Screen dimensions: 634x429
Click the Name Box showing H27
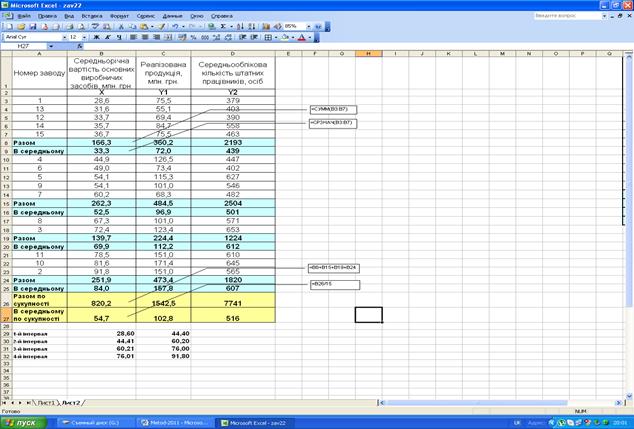pyautogui.click(x=24, y=46)
